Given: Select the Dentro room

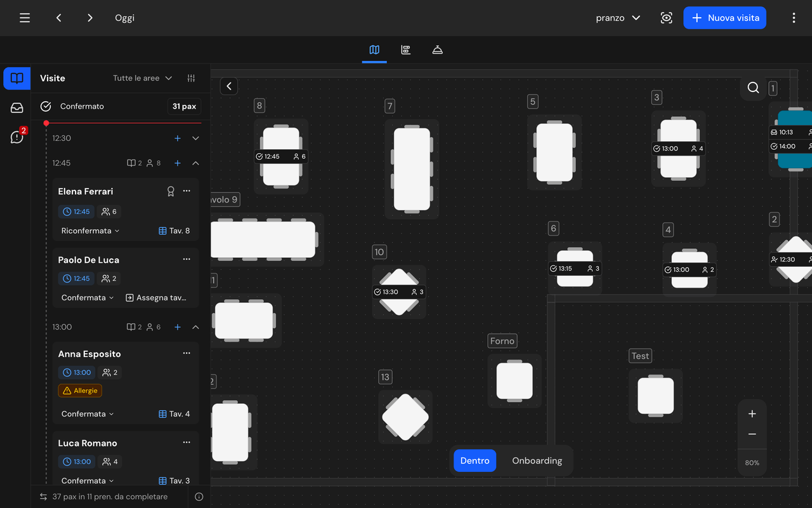Looking at the screenshot, I should tap(475, 460).
